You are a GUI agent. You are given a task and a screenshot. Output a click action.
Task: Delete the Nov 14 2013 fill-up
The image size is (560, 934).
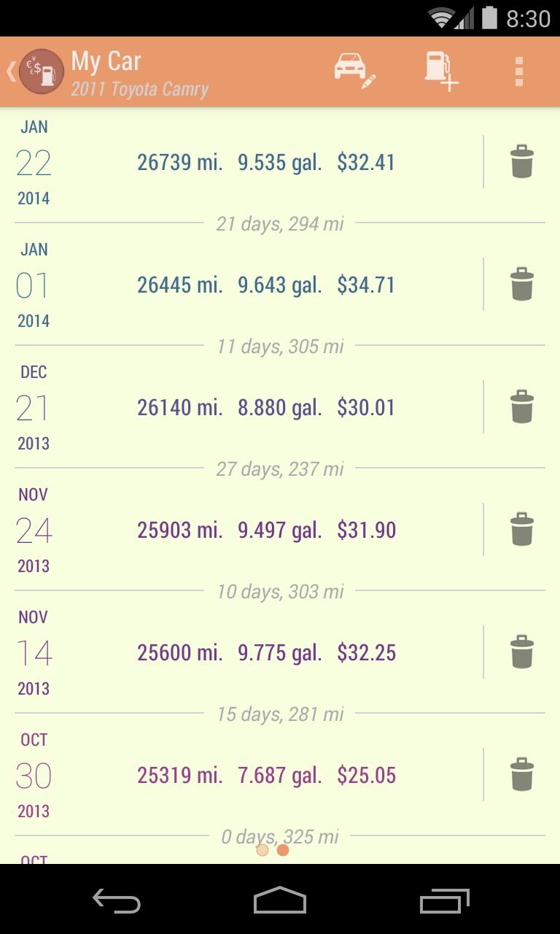coord(521,652)
